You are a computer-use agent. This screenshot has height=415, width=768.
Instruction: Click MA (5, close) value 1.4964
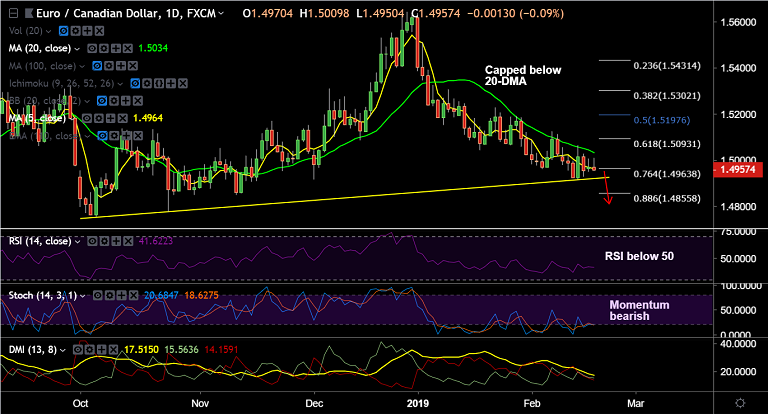coord(148,118)
